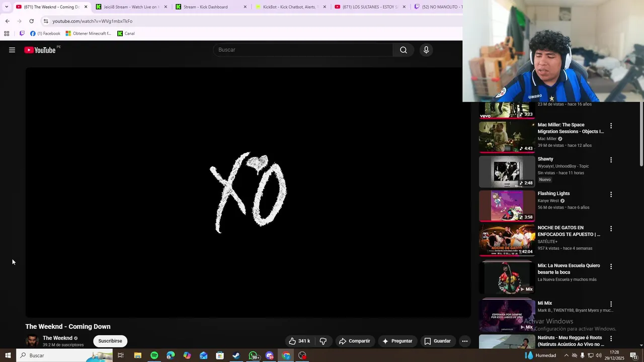Click the search magnifier button

pyautogui.click(x=404, y=50)
